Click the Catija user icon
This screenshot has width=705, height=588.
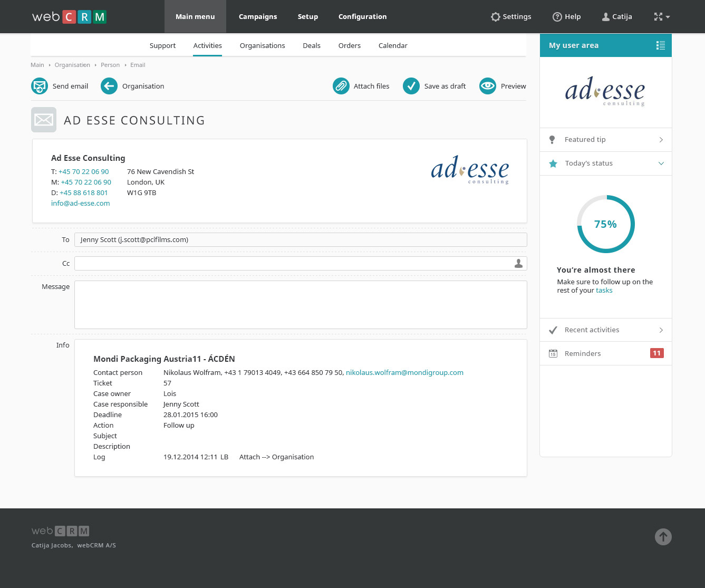pos(606,17)
